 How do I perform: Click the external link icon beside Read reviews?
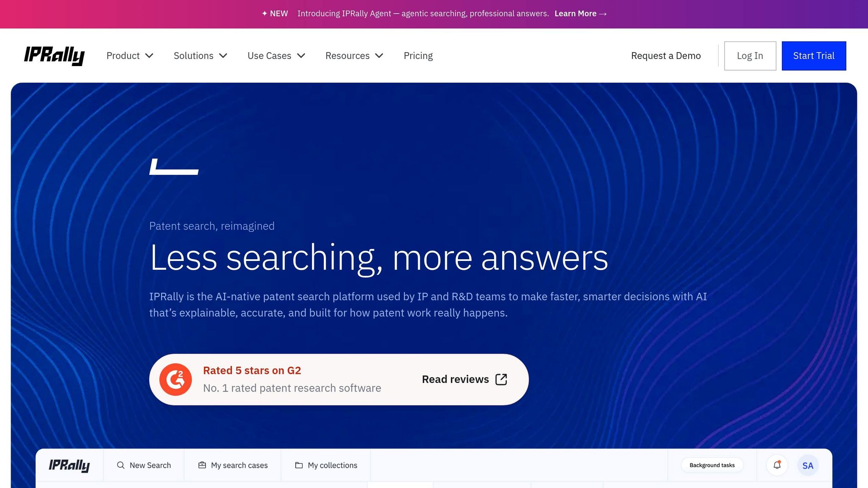click(x=501, y=379)
